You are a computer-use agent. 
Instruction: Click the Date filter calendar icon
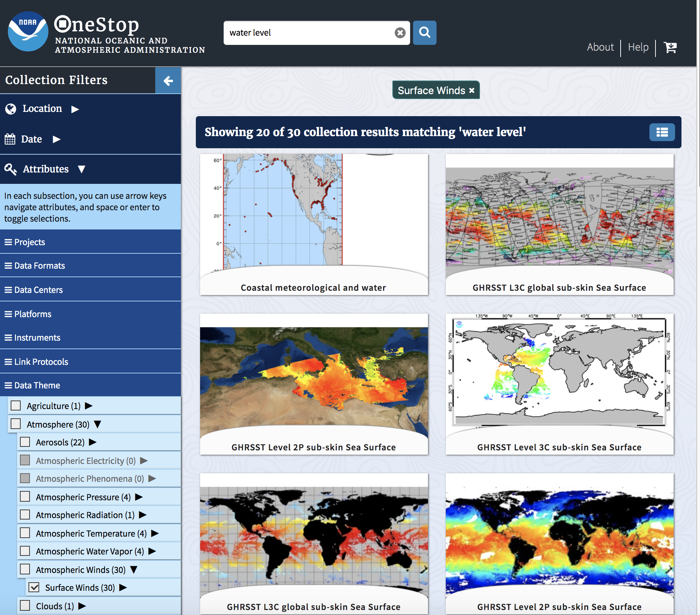(x=11, y=139)
